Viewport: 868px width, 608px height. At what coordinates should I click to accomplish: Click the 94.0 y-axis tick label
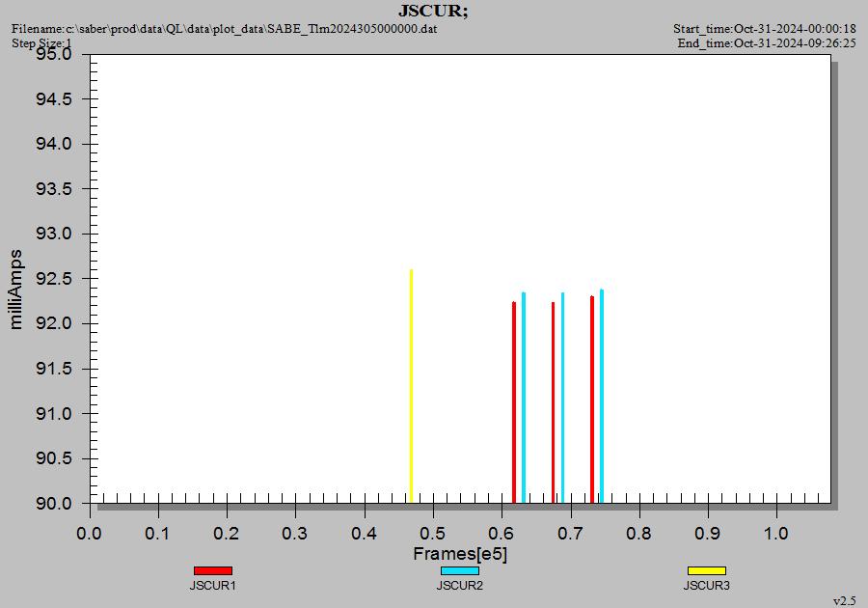coord(54,144)
